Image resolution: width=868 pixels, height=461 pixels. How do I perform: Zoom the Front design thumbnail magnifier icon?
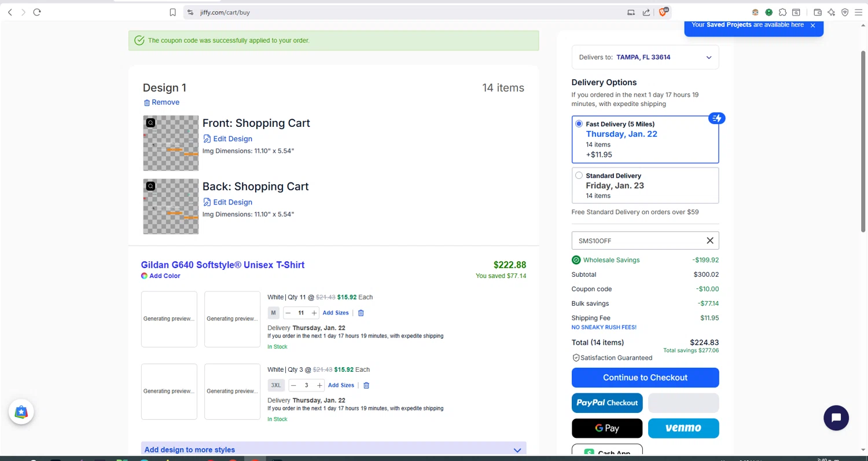(x=150, y=123)
